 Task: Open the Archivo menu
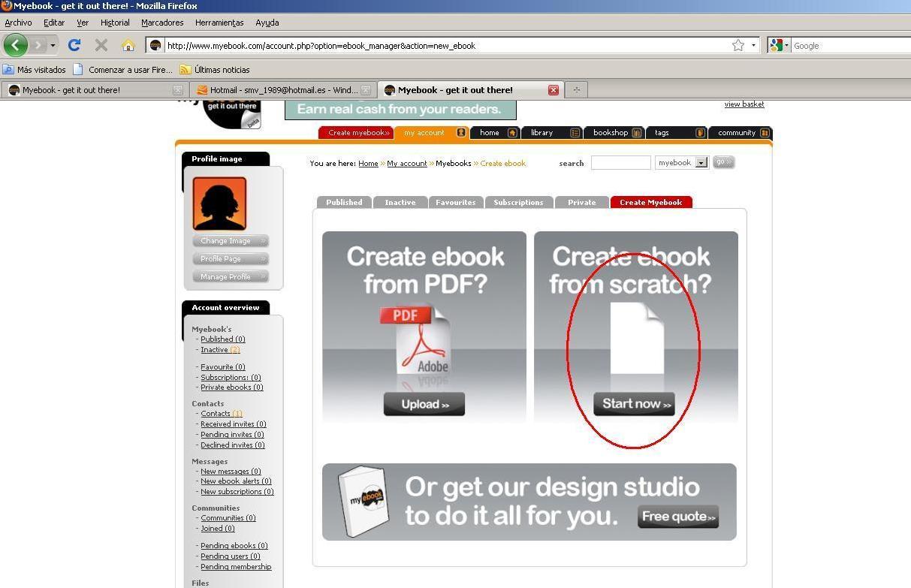tap(18, 23)
